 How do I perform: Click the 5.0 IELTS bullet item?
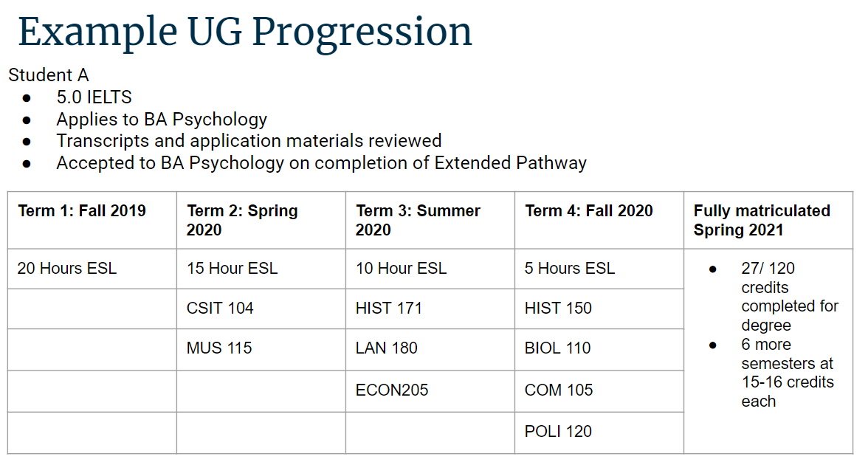pos(94,97)
